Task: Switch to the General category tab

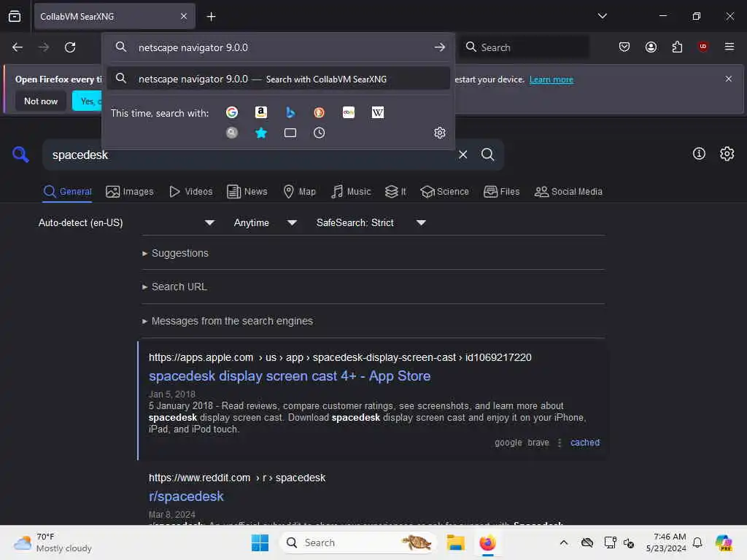Action: (x=67, y=192)
